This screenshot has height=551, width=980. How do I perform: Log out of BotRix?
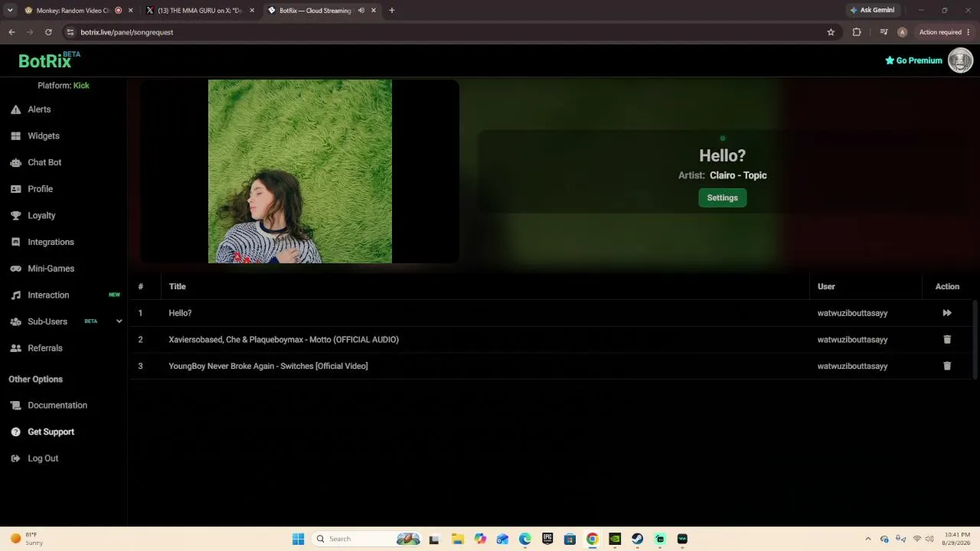pos(43,458)
